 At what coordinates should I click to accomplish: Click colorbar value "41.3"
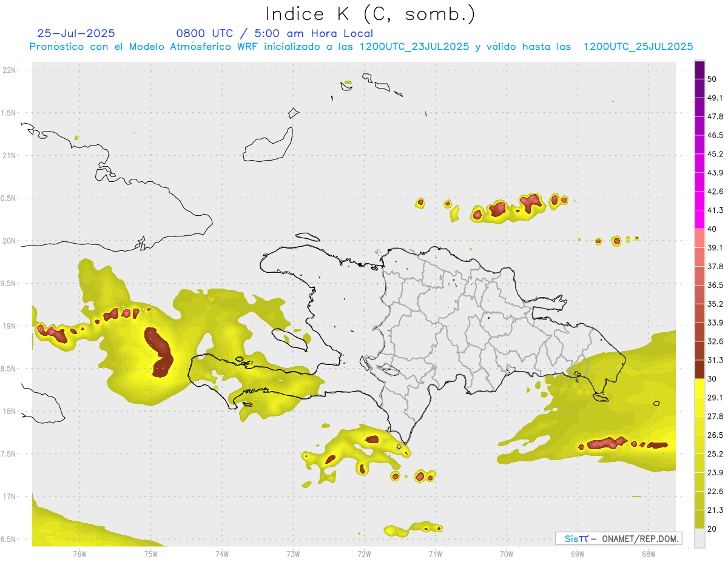[x=715, y=210]
